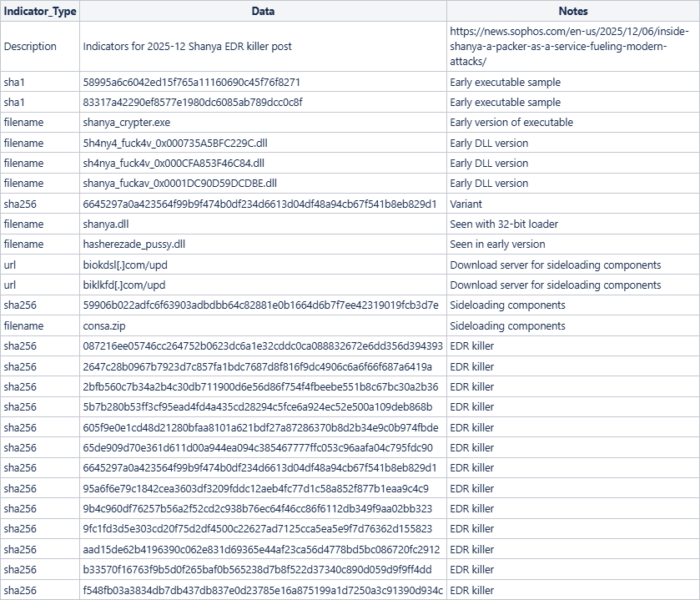The height and width of the screenshot is (600, 700).
Task: Select the sha256 hash starting with aad15de6
Action: (261, 550)
